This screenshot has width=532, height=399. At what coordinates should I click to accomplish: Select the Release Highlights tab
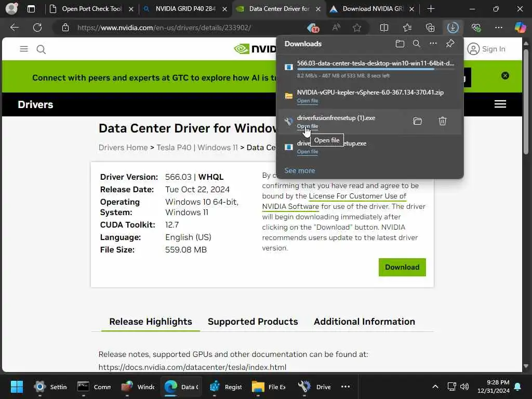[x=151, y=322]
